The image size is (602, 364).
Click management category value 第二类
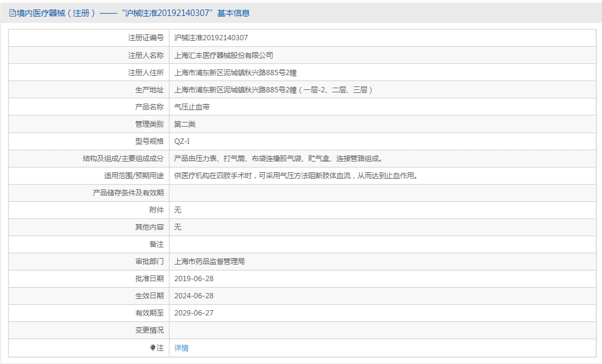[x=185, y=124]
